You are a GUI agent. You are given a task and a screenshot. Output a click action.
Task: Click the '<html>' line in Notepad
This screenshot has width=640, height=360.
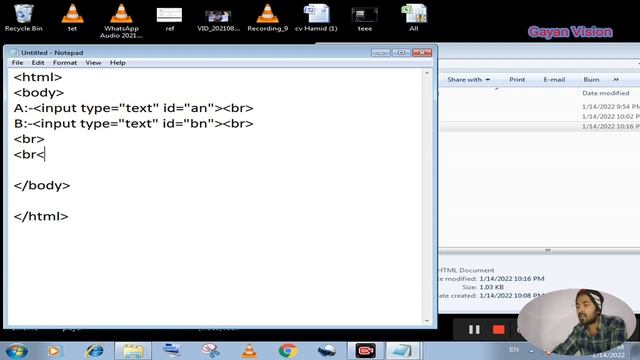[x=38, y=77]
